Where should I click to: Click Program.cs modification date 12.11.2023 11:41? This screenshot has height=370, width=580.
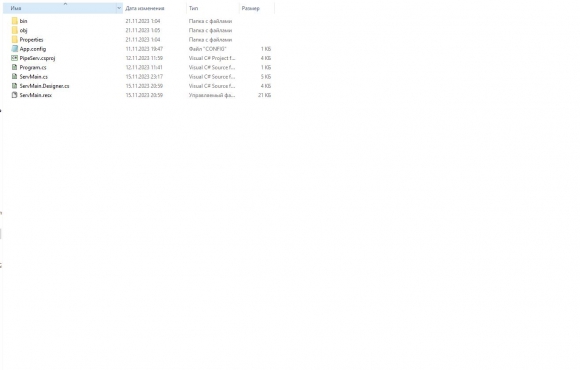(x=144, y=67)
